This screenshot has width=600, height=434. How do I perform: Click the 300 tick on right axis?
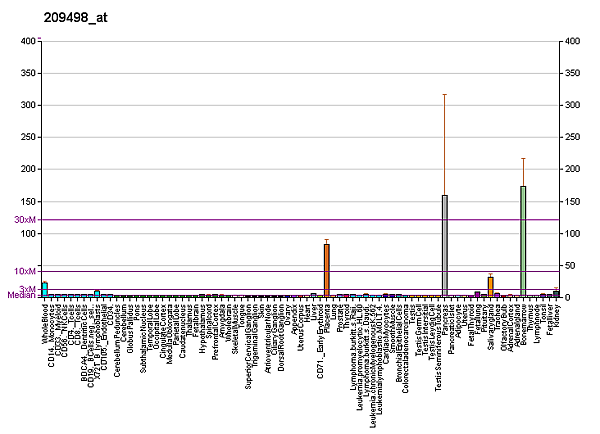pyautogui.click(x=574, y=105)
